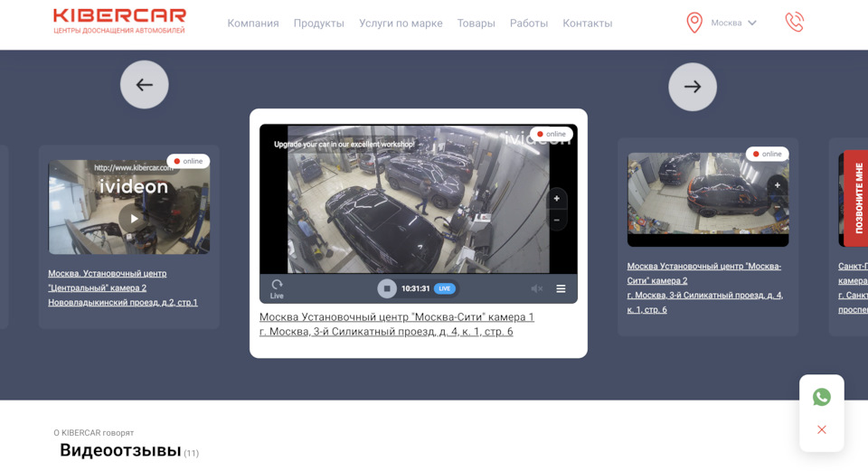Play the Центральный camera 2 video
The width and height of the screenshot is (868, 471).
coord(133,218)
